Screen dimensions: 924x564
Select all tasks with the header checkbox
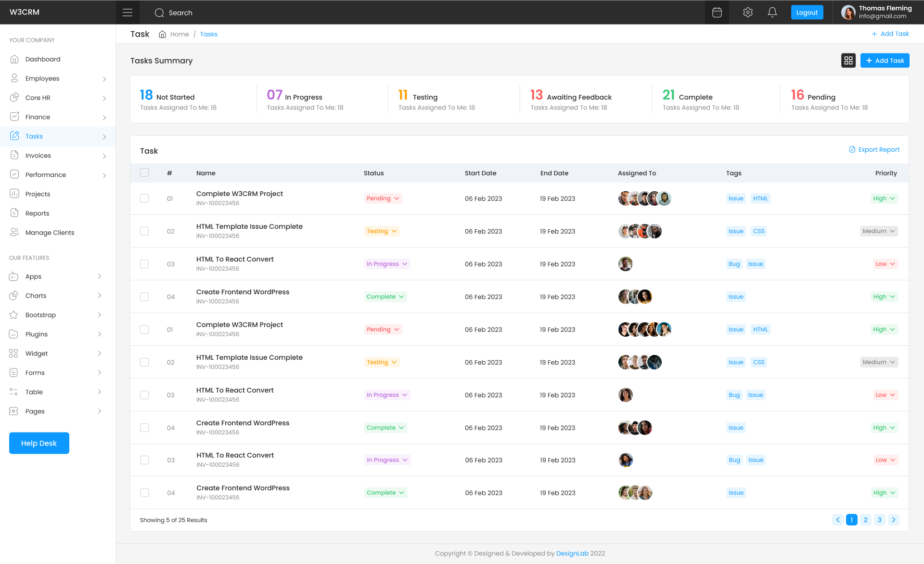coord(144,172)
